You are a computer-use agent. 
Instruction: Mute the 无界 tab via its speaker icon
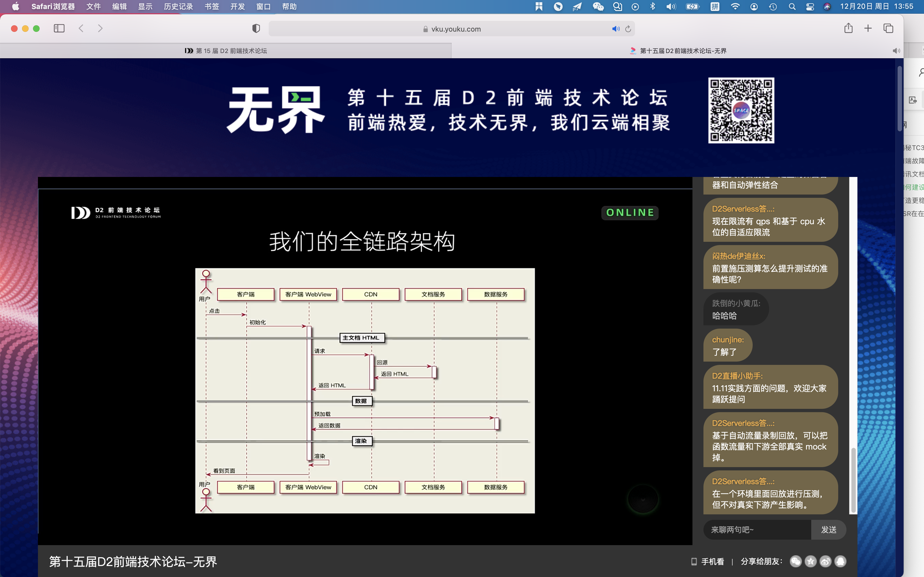click(896, 51)
